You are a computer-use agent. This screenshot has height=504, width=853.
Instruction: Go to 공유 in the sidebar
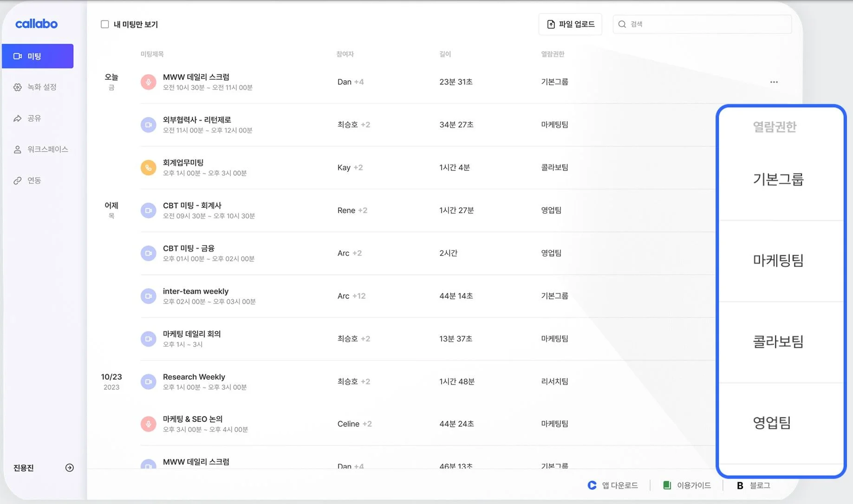point(33,118)
